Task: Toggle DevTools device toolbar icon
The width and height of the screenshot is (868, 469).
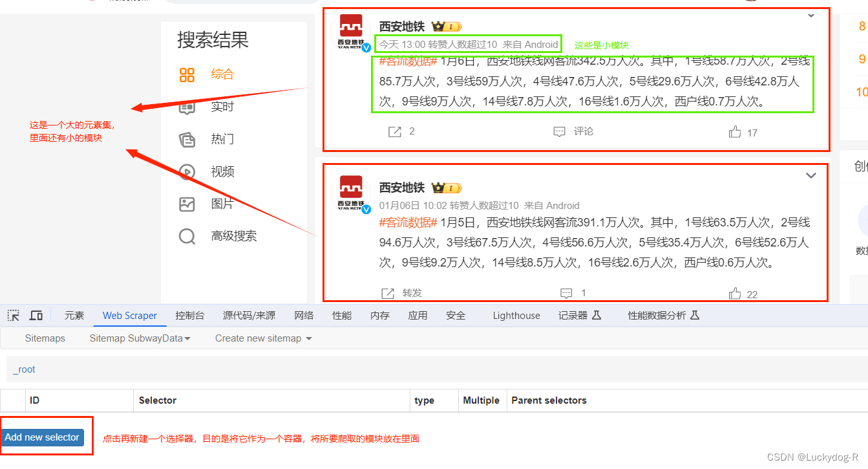Action: pyautogui.click(x=36, y=316)
